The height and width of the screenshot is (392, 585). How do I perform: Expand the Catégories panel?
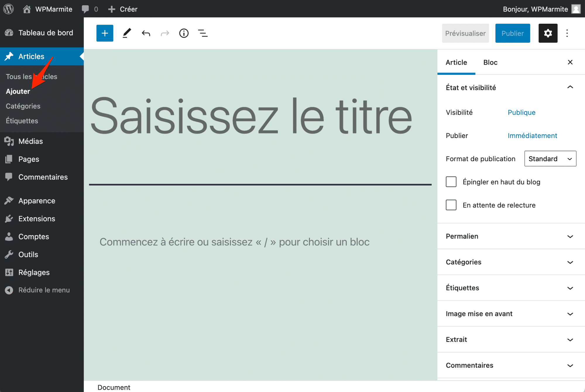point(510,262)
